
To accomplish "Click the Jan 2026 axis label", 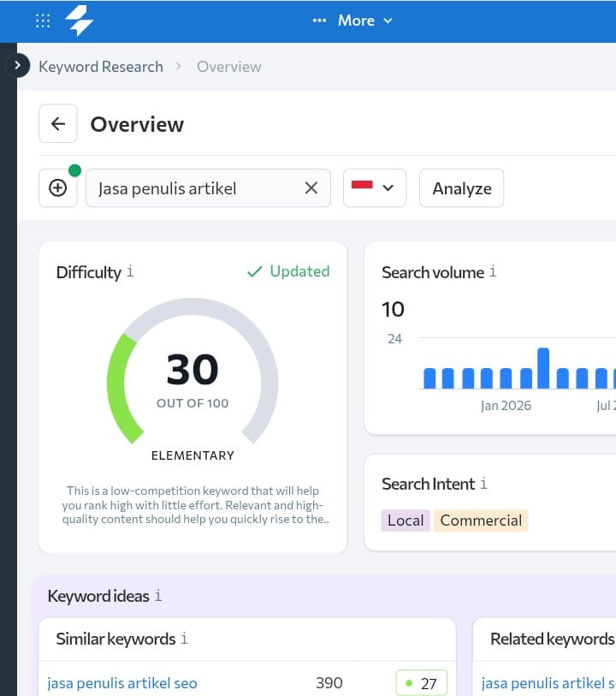I will (x=506, y=405).
